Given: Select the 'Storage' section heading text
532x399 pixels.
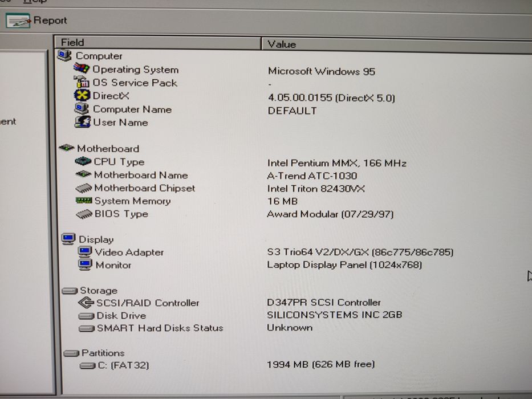Looking at the screenshot, I should point(99,291).
